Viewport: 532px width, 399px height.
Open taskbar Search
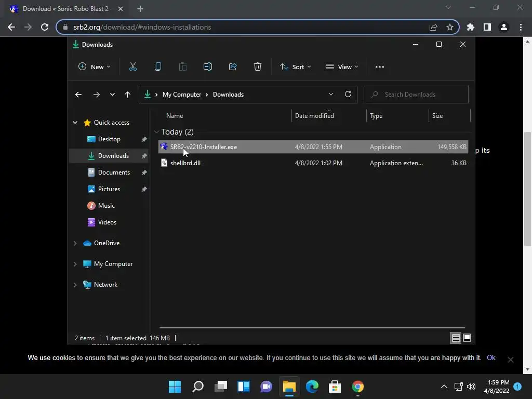(198, 387)
